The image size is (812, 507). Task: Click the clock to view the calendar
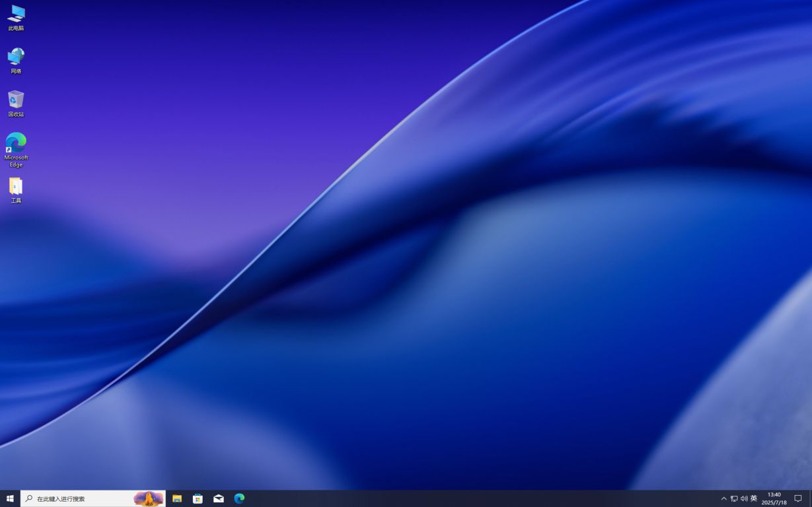pyautogui.click(x=774, y=498)
